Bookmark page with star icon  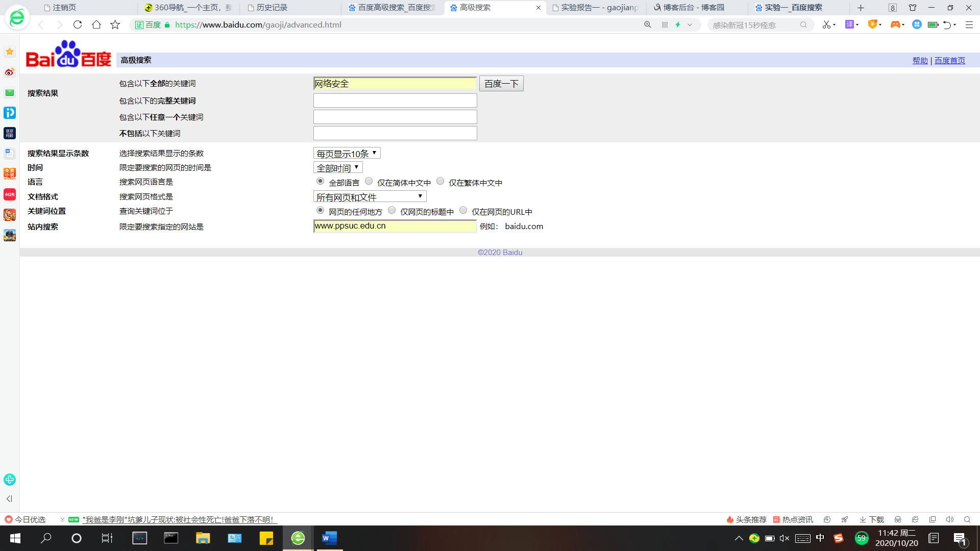(x=115, y=24)
